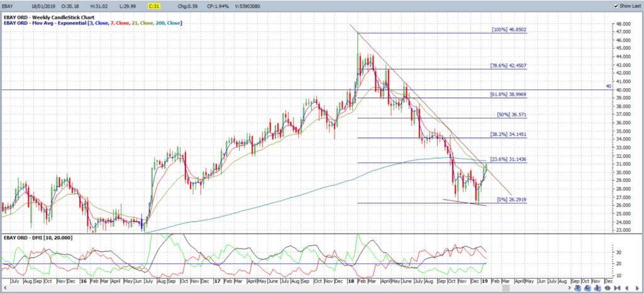
Task: Click the 0% 26.2919 Fibonacci label
Action: coord(512,200)
